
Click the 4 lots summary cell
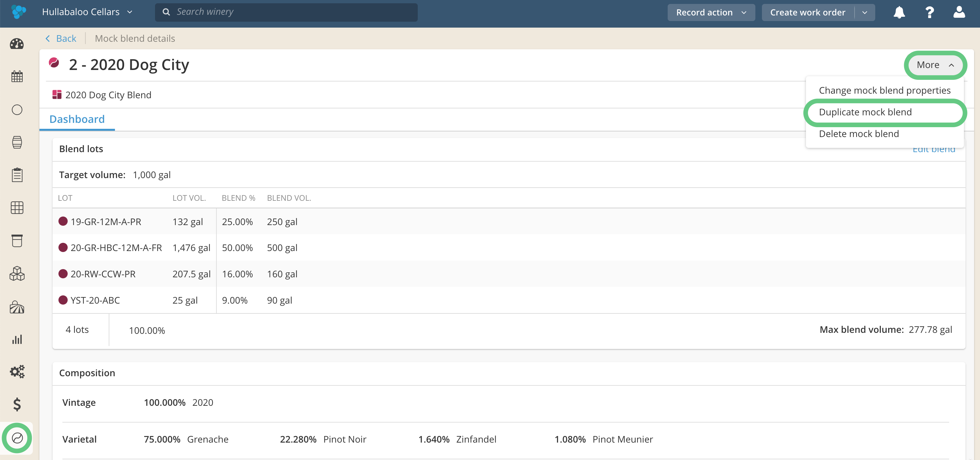(x=77, y=330)
